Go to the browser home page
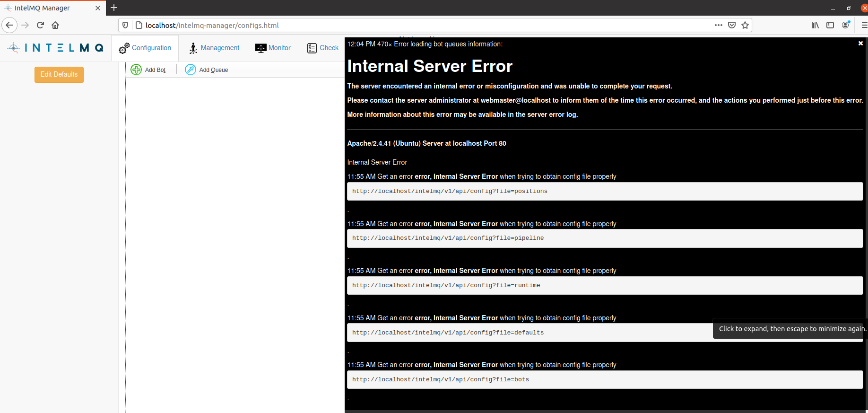868x413 pixels. coord(55,25)
